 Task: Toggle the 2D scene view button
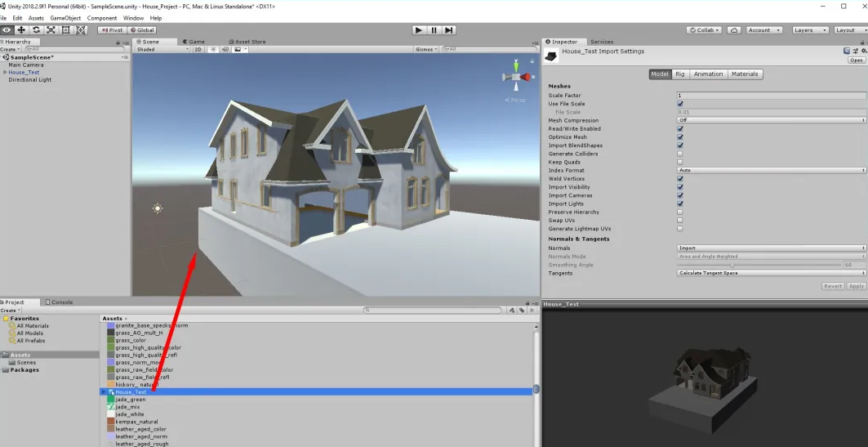pyautogui.click(x=198, y=49)
